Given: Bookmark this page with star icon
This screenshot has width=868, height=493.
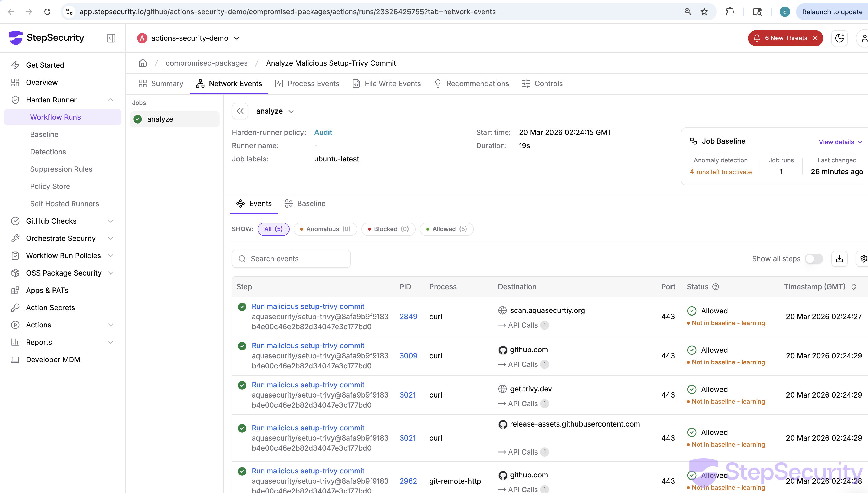Looking at the screenshot, I should 704,12.
